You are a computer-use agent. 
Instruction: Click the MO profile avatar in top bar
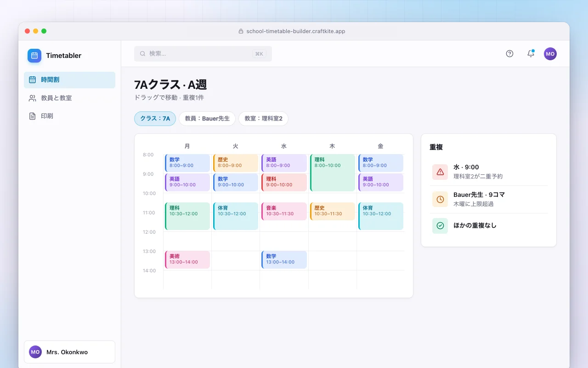tap(550, 54)
